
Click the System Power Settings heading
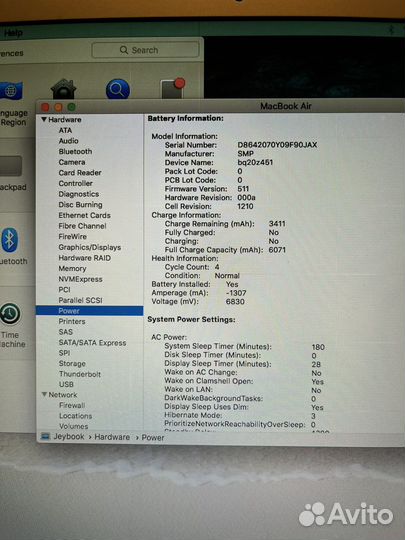coord(191,320)
